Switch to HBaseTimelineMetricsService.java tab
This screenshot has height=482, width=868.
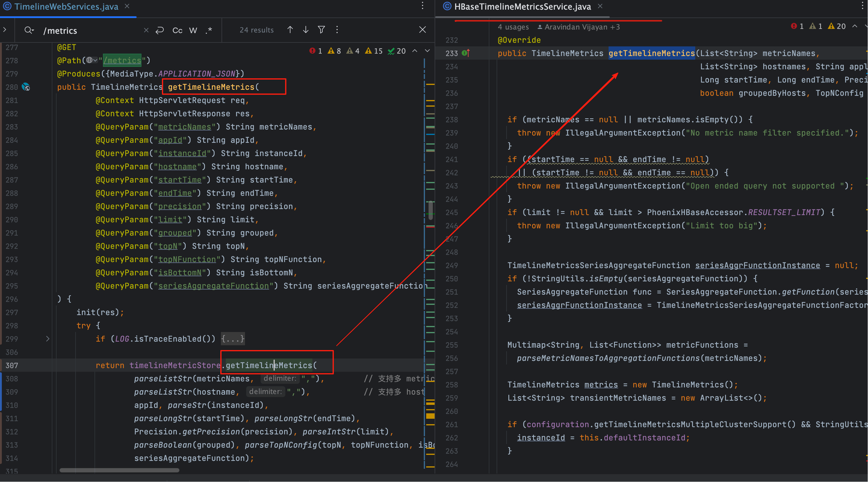(522, 7)
